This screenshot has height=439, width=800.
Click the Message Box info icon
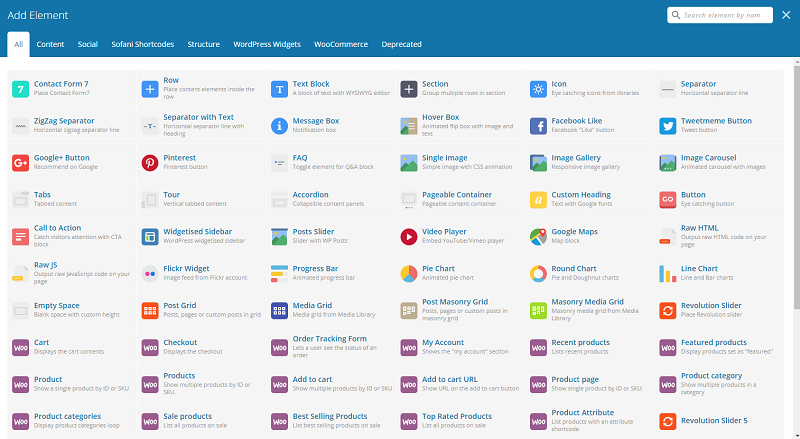[280, 126]
